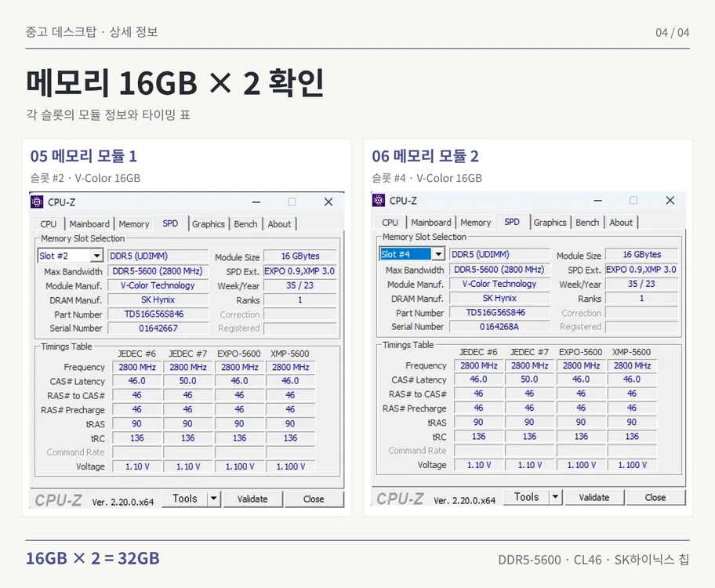Select SPD tab in left CPU-Z window

(171, 223)
